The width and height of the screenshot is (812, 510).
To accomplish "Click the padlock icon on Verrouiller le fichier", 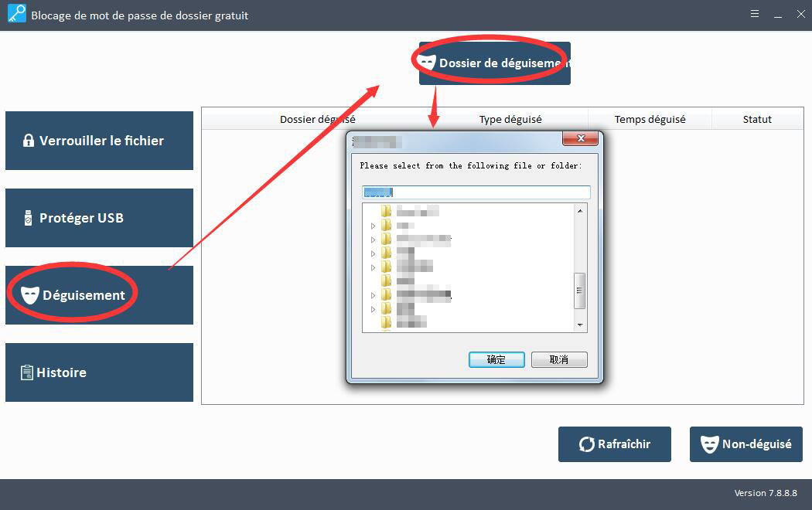I will point(29,141).
